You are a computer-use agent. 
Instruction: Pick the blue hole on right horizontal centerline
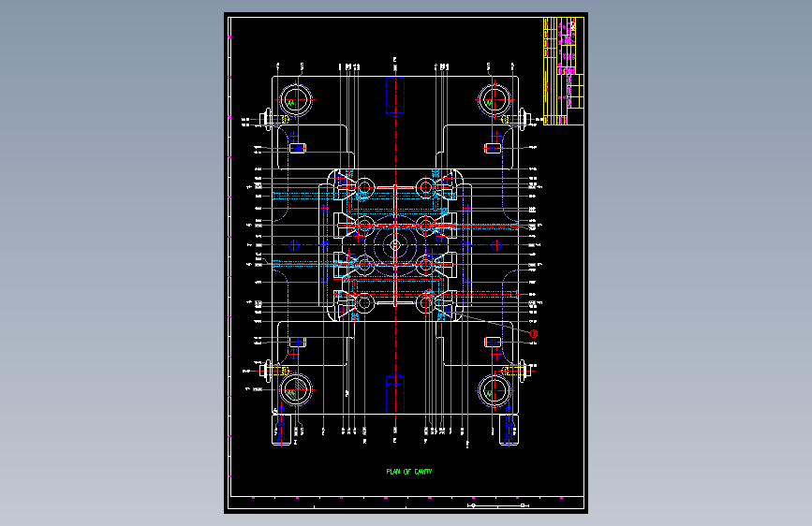tap(496, 245)
